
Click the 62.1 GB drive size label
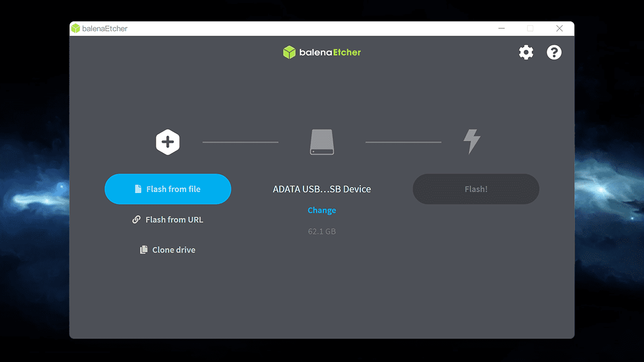click(321, 231)
